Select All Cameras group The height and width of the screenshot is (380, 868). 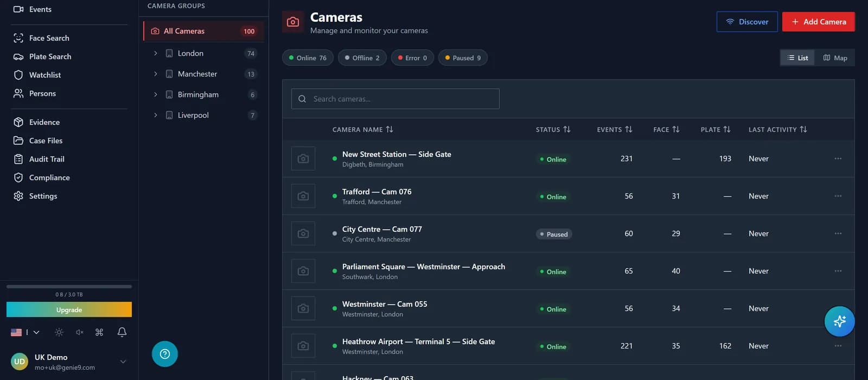pos(203,31)
